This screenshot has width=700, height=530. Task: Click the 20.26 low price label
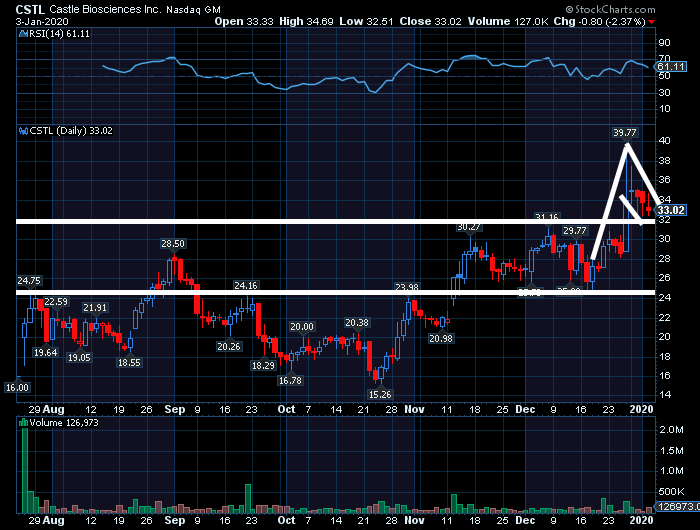(x=229, y=346)
